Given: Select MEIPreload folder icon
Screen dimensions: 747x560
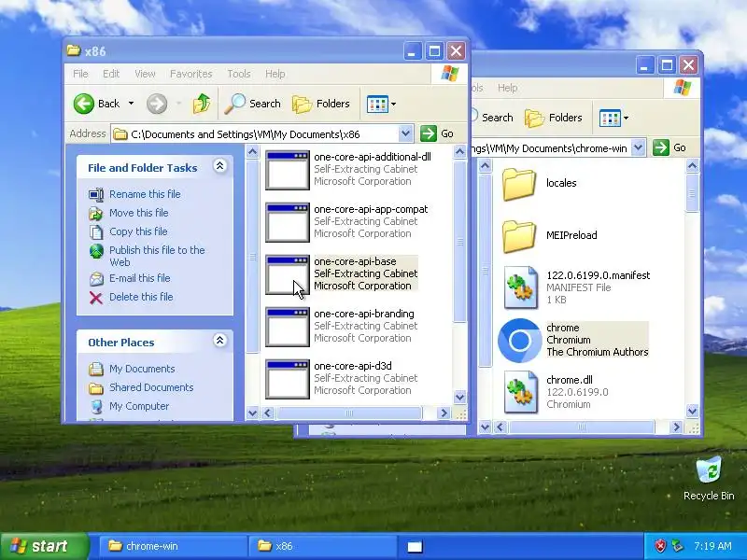Looking at the screenshot, I should coord(518,236).
